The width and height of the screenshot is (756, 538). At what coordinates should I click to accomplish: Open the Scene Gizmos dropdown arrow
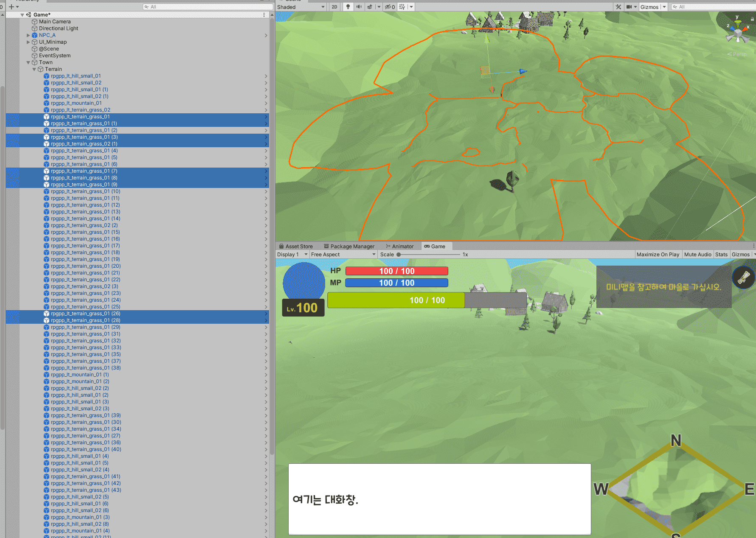(664, 7)
